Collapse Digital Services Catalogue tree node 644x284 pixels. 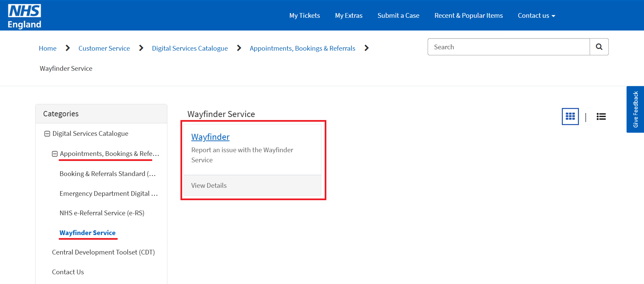click(47, 134)
